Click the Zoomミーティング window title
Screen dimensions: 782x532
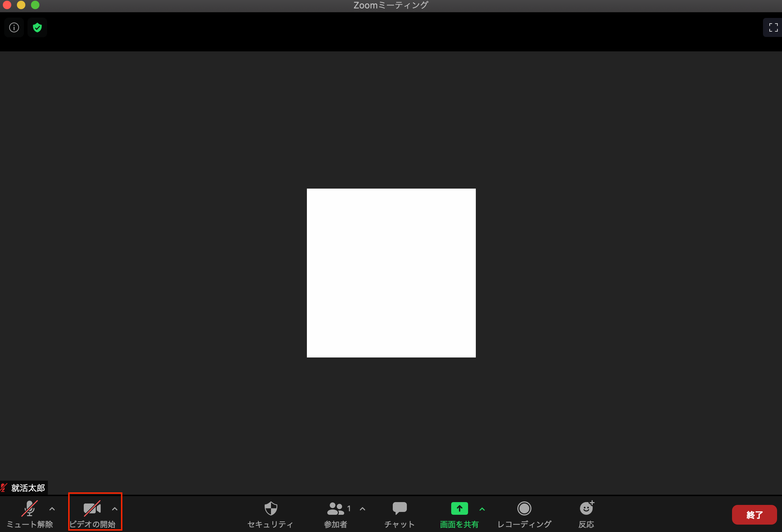391,5
